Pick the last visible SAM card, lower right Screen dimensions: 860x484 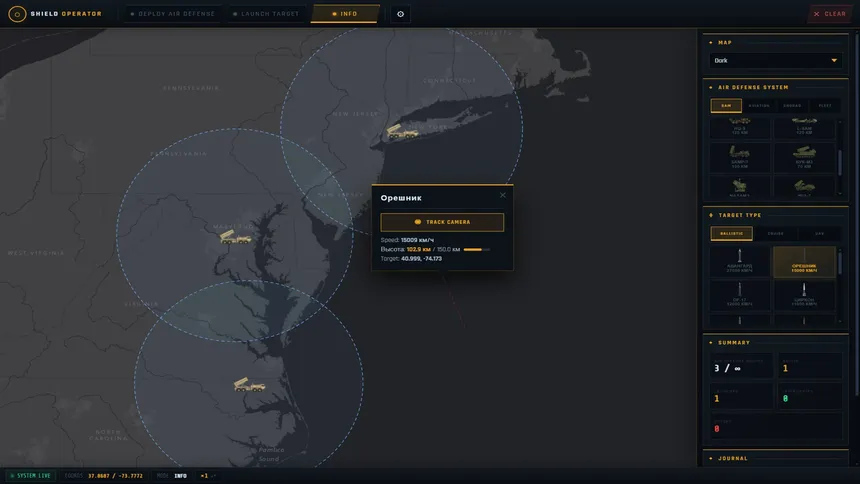(x=804, y=187)
